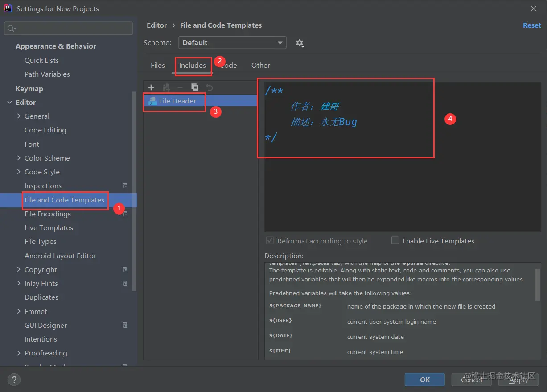This screenshot has height=392, width=547.
Task: Click the Create Child Template File icon
Action: point(166,87)
